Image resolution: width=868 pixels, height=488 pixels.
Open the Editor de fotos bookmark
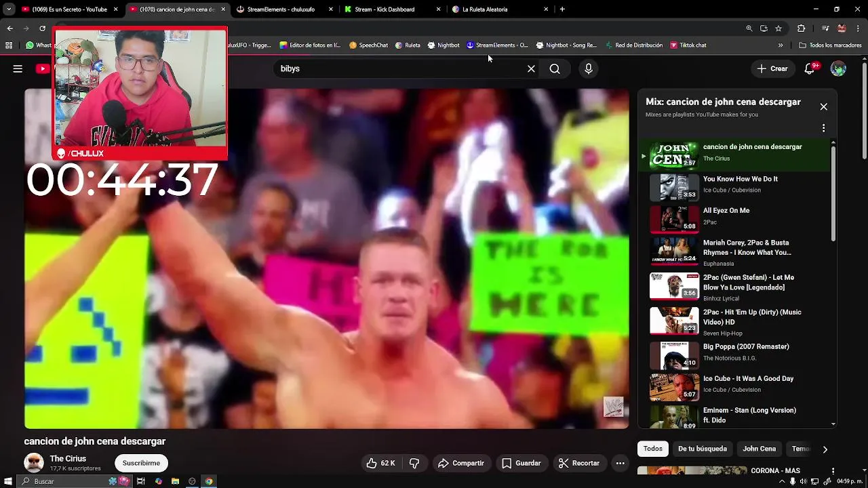(x=310, y=45)
